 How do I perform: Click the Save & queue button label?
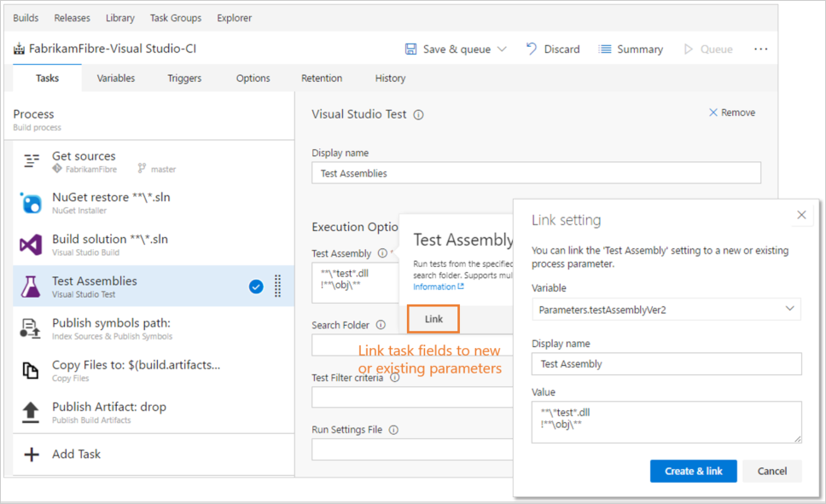coord(457,49)
